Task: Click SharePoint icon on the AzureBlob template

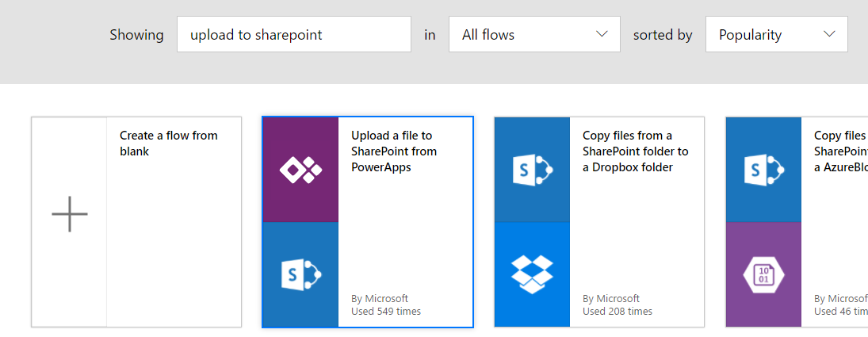Action: click(x=763, y=170)
